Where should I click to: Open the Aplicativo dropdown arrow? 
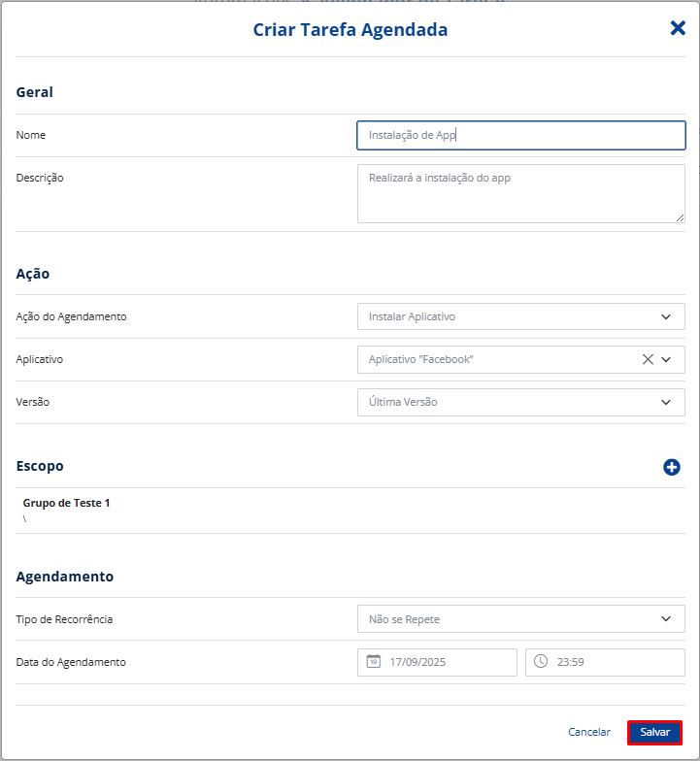(x=667, y=359)
